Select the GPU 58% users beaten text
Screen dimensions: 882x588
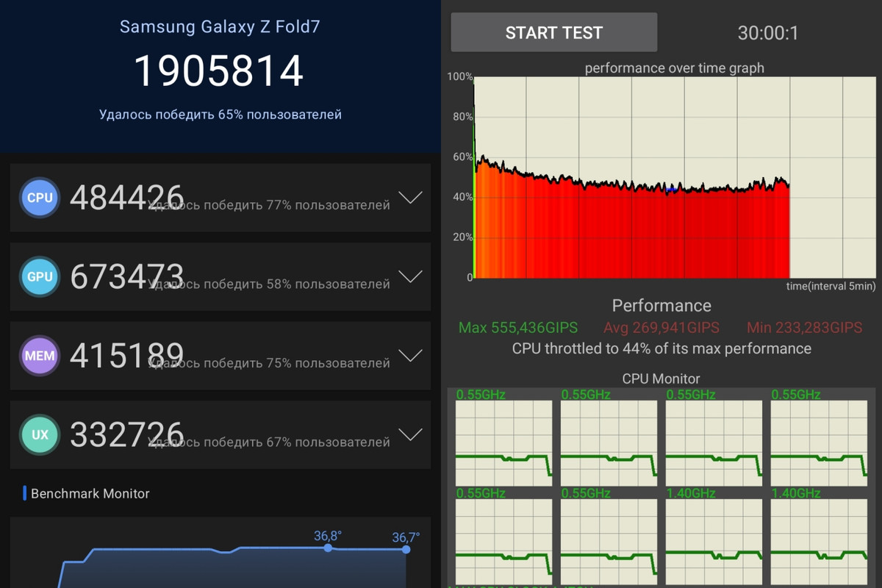tap(269, 284)
